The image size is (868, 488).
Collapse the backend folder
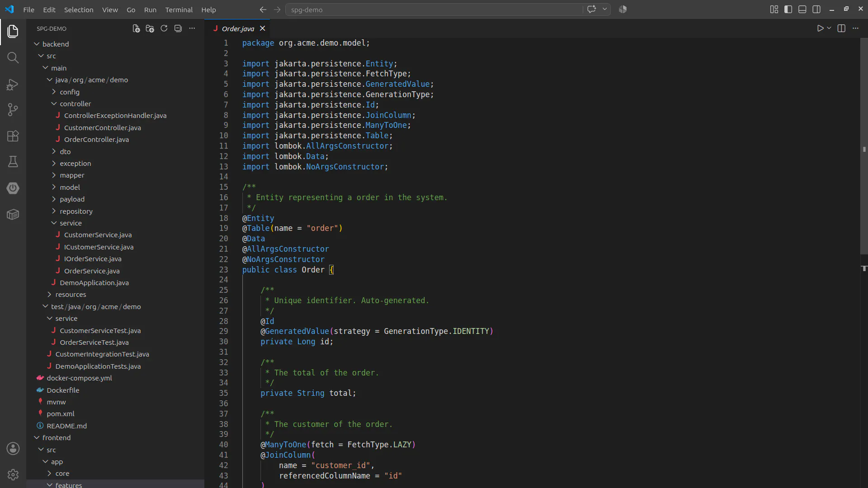pyautogui.click(x=115, y=44)
